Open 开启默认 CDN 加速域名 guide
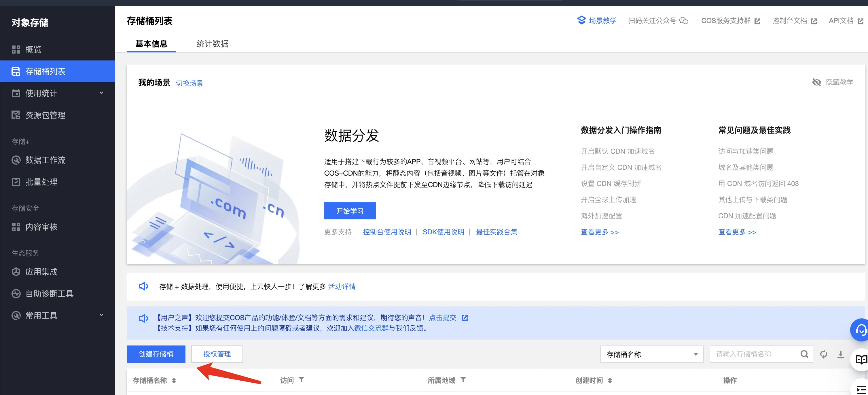Viewport: 868px width, 395px height. tap(617, 151)
